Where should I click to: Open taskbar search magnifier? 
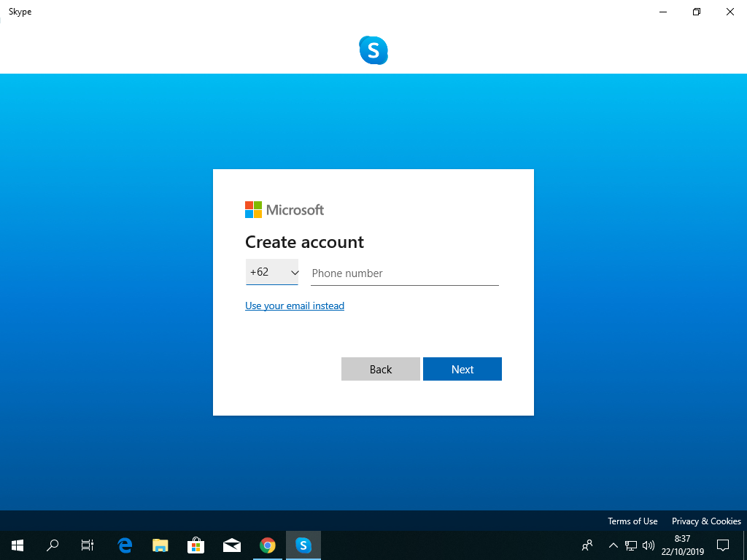click(x=53, y=545)
